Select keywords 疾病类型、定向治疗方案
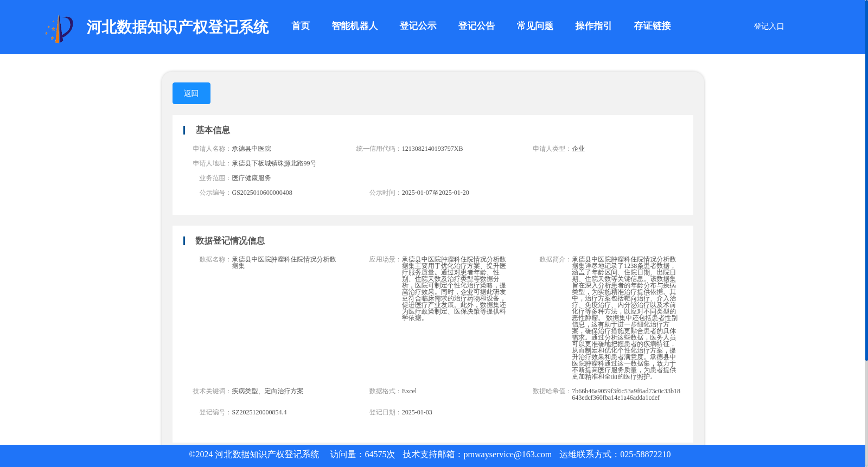Viewport: 868px width, 467px height. click(x=267, y=391)
